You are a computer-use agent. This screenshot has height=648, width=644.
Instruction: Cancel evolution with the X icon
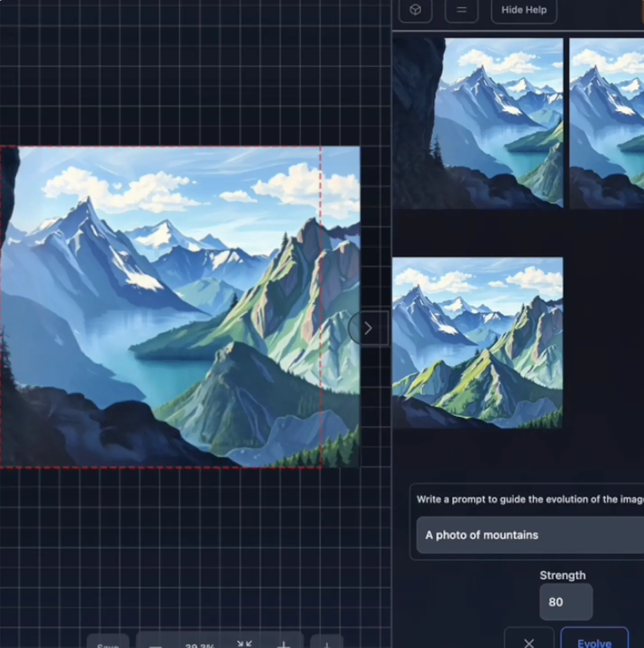point(529,643)
